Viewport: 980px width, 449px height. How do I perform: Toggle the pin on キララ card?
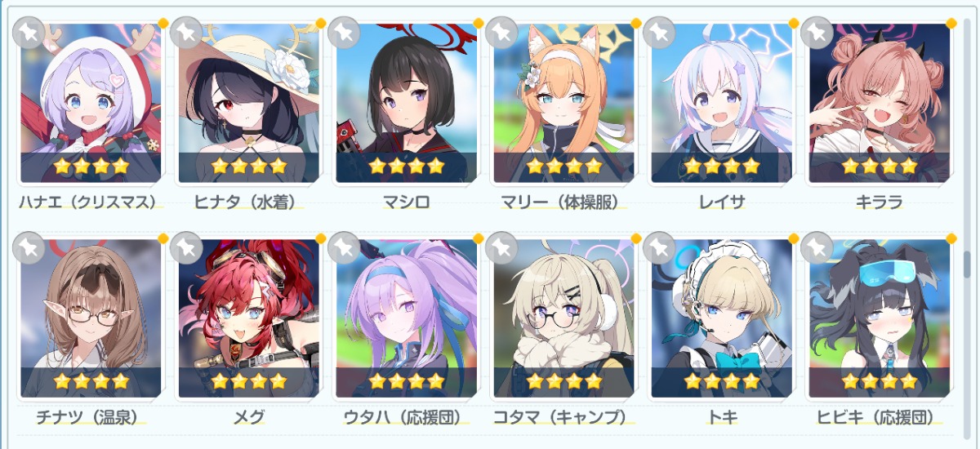click(x=817, y=33)
